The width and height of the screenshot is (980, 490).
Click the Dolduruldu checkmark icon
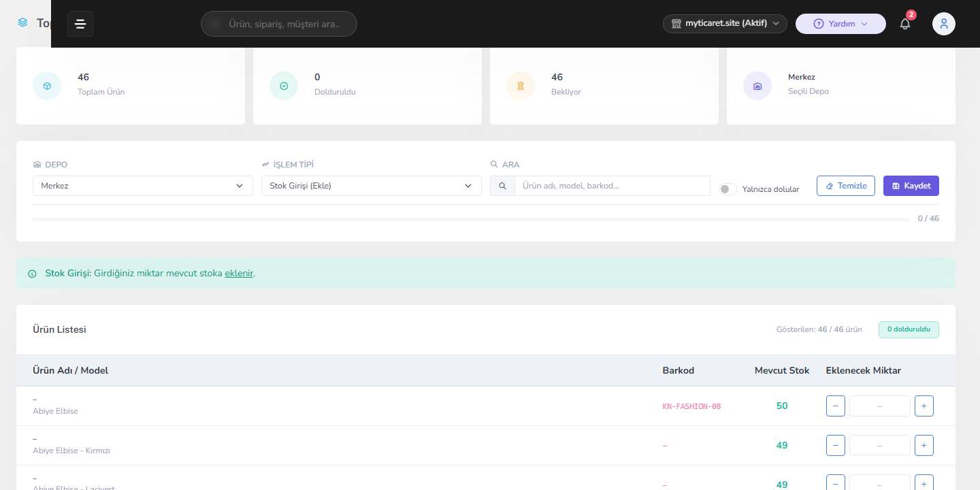(x=284, y=86)
